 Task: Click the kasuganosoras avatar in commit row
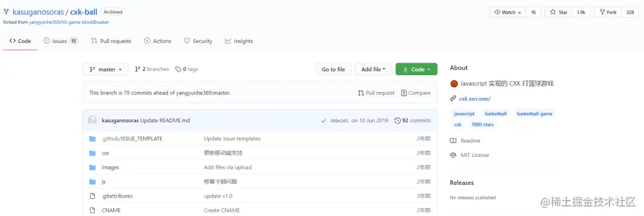[x=93, y=121]
